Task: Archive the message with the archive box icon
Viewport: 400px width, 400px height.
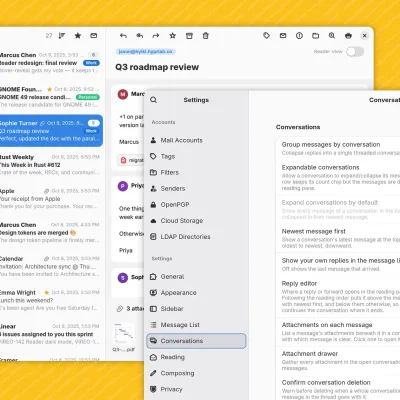Action: click(x=189, y=36)
